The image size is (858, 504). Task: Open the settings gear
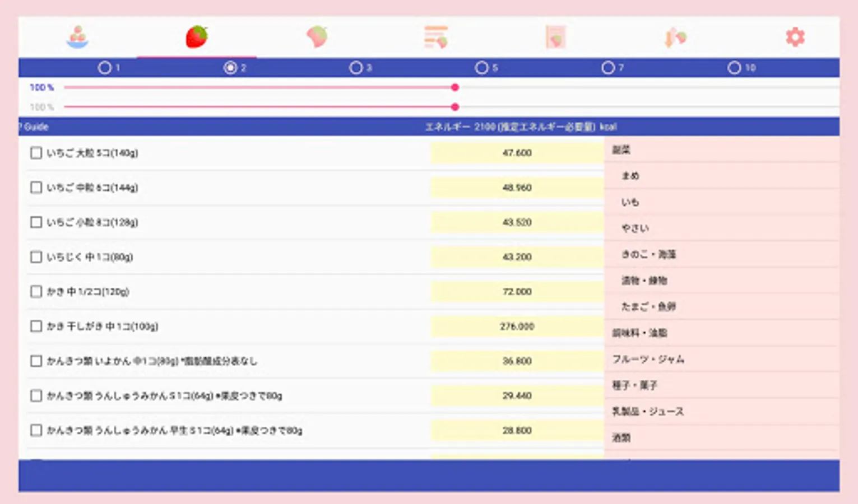[x=795, y=37]
